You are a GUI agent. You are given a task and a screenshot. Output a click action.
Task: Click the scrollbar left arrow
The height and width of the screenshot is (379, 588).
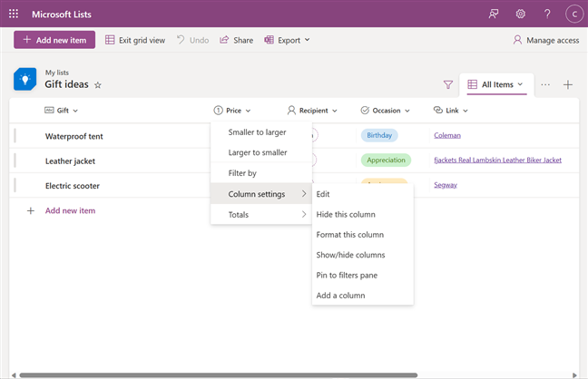pos(14,374)
